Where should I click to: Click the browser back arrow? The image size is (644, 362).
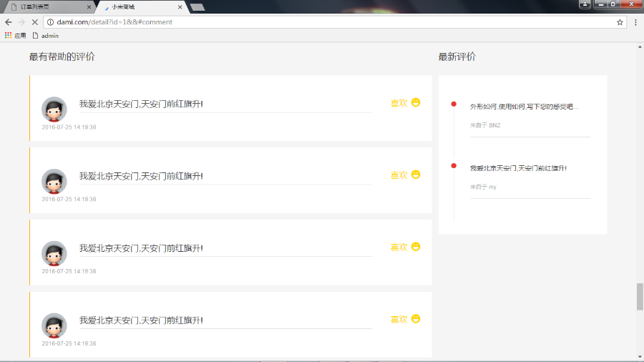tap(9, 22)
